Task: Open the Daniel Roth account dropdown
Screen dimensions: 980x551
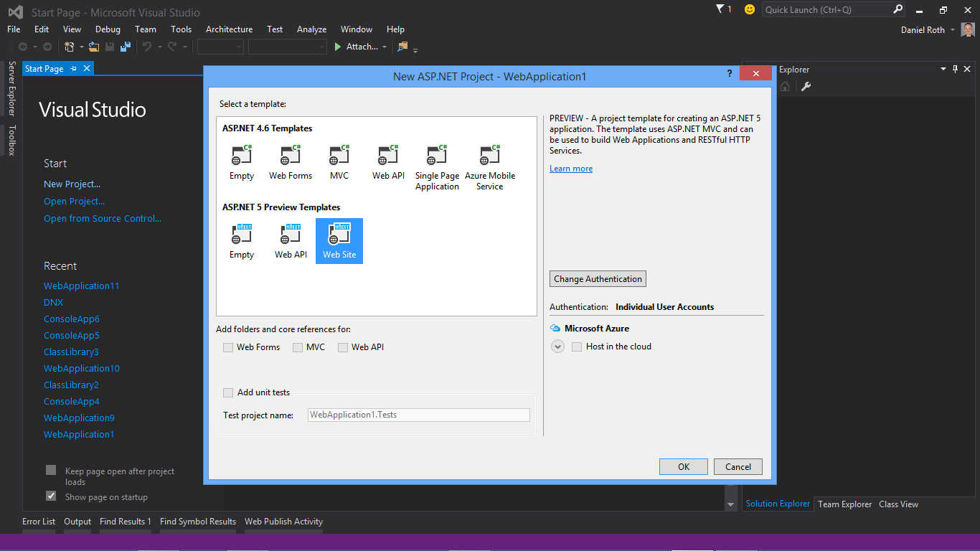Action: (x=953, y=30)
